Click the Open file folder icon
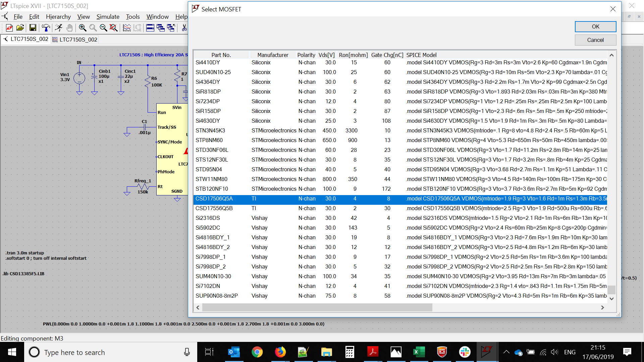The height and width of the screenshot is (362, 644). point(20,28)
